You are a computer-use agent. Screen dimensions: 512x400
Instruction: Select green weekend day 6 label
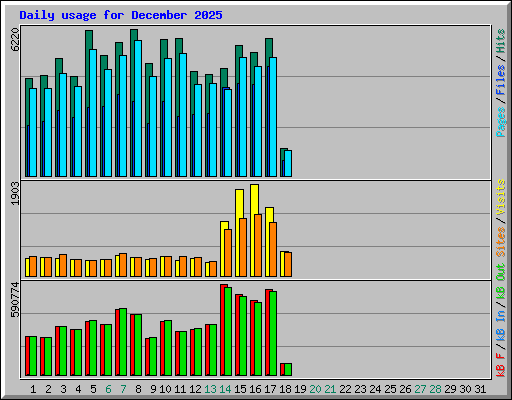(x=108, y=389)
